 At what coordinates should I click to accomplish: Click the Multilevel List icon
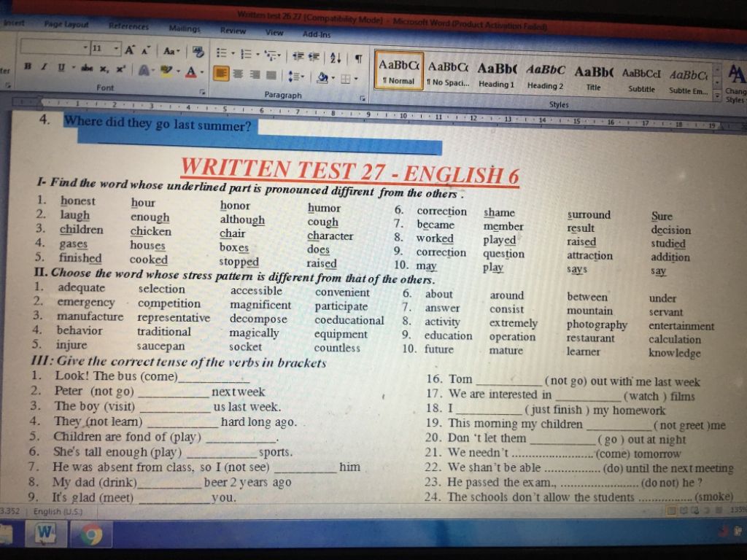pyautogui.click(x=273, y=55)
